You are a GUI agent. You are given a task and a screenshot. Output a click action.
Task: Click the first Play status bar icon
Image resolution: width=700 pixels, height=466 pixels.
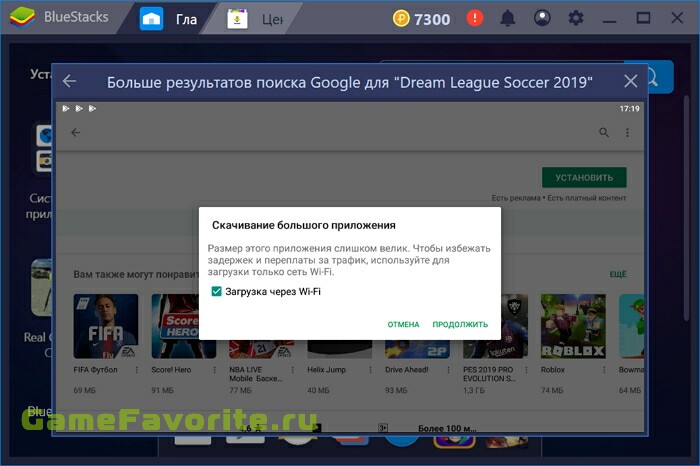click(x=66, y=108)
